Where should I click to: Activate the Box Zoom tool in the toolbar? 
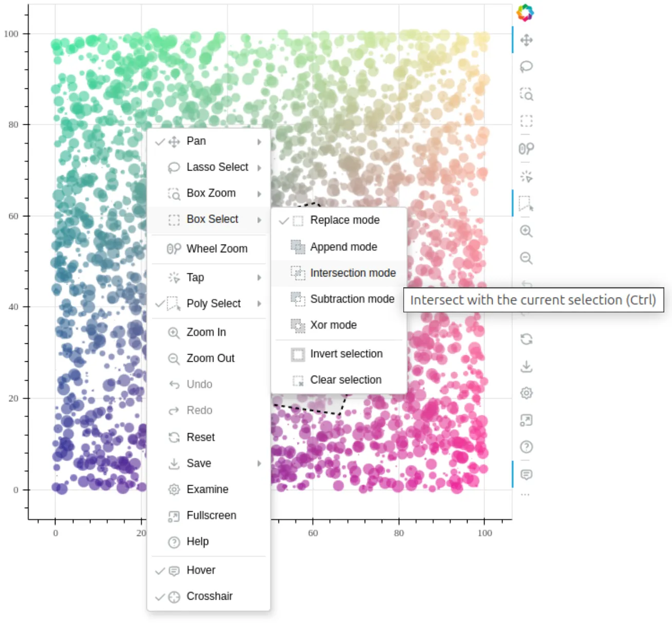526,95
